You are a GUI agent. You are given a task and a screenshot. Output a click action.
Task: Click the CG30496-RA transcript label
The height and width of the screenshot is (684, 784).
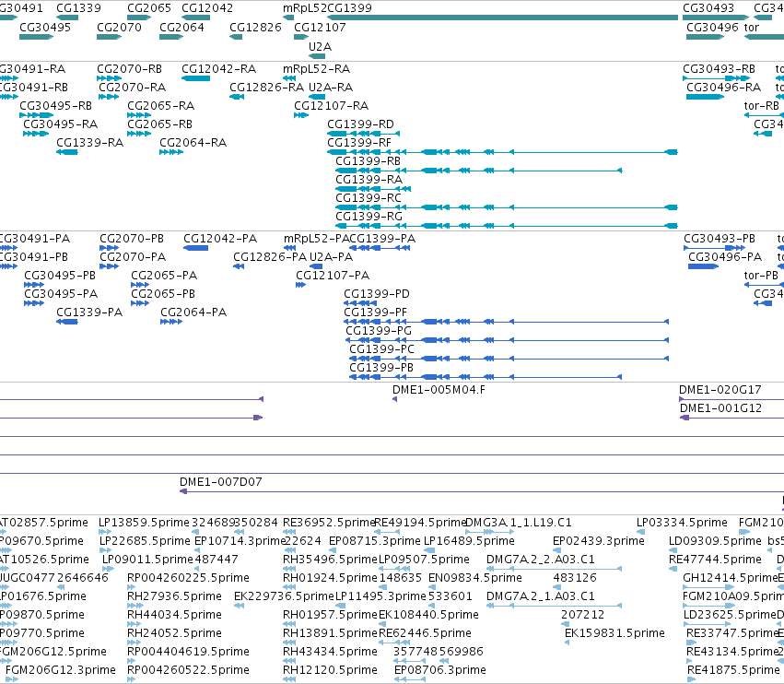pyautogui.click(x=723, y=88)
